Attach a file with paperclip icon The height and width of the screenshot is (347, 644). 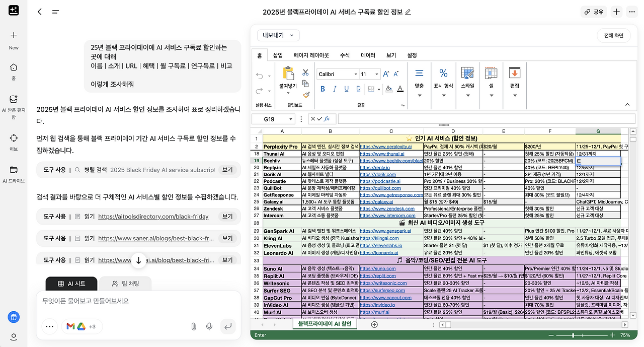[193, 327]
